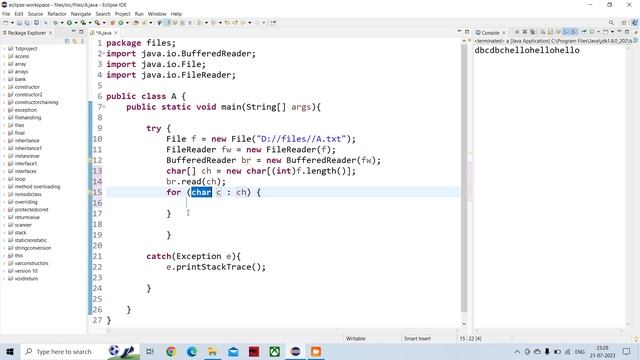Click Eclipse icon in the taskbar
640x360 pixels.
(x=296, y=351)
